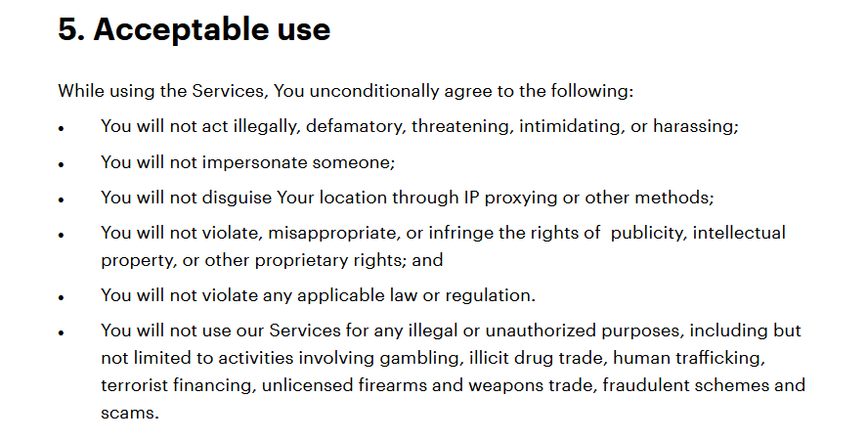Click the bullet dot before 'disguise Your location'
The image size is (868, 441).
(x=62, y=200)
